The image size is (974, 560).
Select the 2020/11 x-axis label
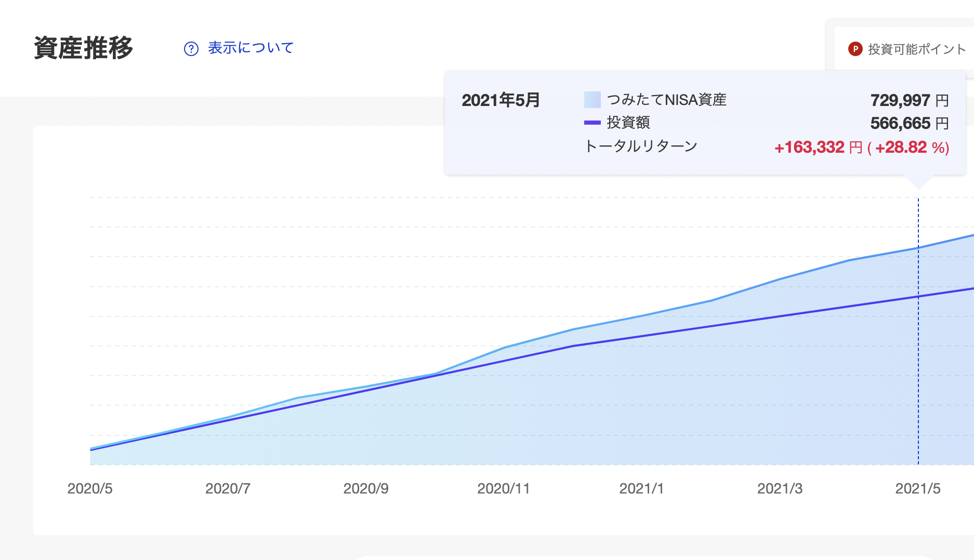click(504, 488)
